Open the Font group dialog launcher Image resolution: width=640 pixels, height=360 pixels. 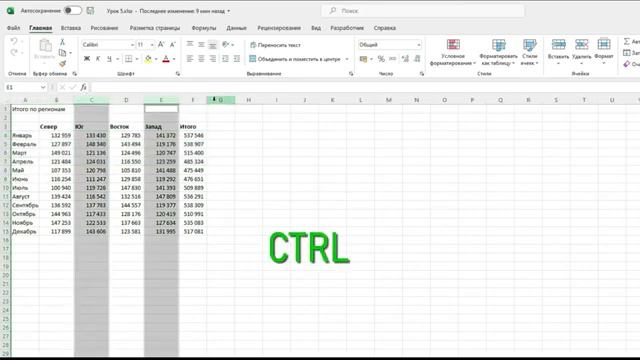[178, 74]
